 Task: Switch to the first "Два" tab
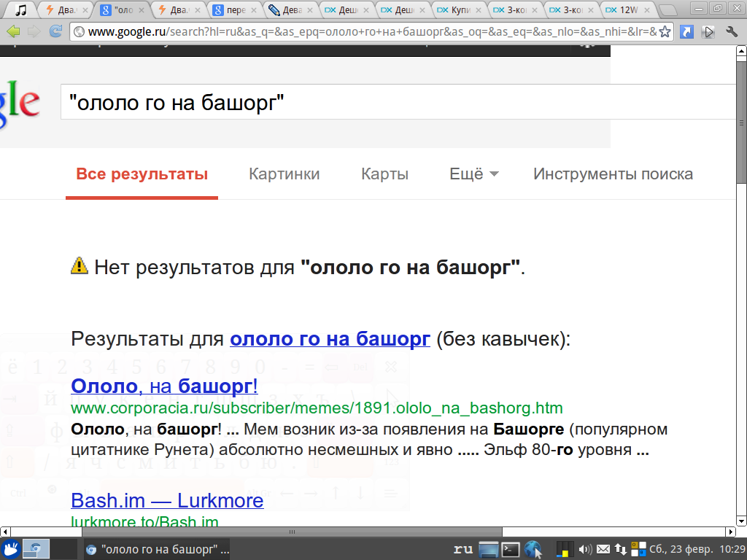66,9
